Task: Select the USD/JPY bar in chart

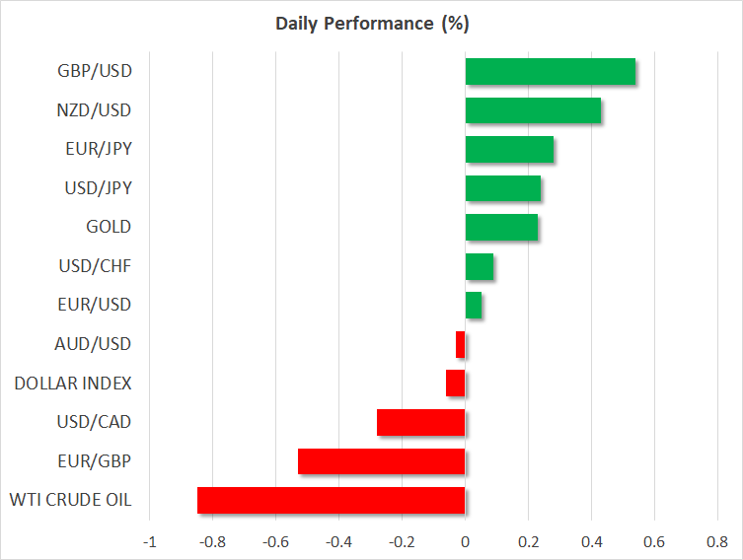Action: [502, 188]
